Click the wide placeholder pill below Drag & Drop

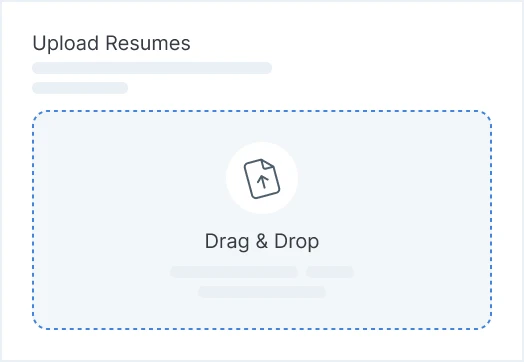point(234,272)
